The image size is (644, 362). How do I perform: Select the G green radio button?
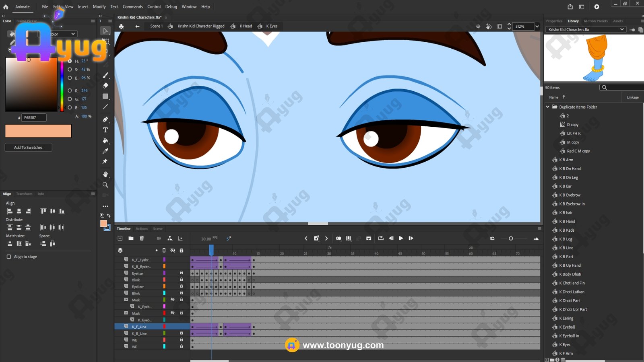click(70, 99)
